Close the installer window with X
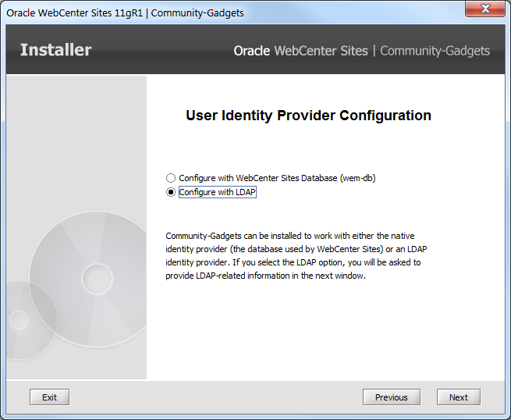Screen dimensions: 511x420 click(485, 9)
